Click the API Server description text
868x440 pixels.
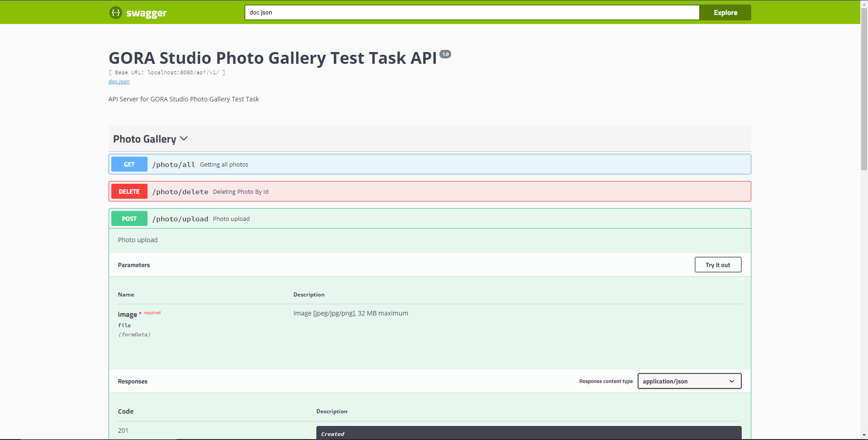(x=184, y=99)
